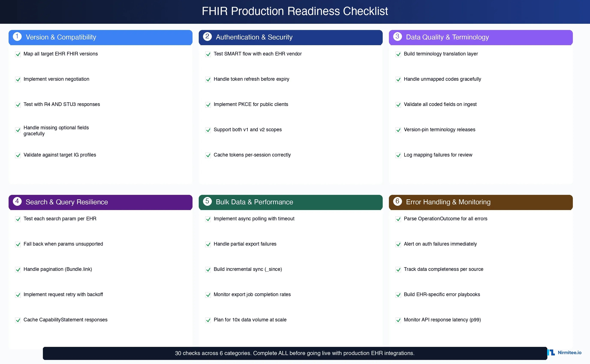Uncheck Validate against target IG profiles
590x364 pixels.
[18, 155]
